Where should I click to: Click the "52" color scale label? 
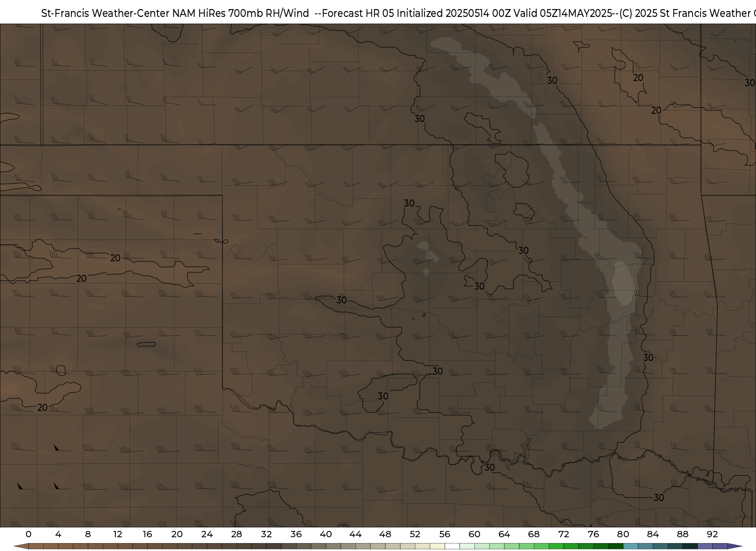(415, 534)
